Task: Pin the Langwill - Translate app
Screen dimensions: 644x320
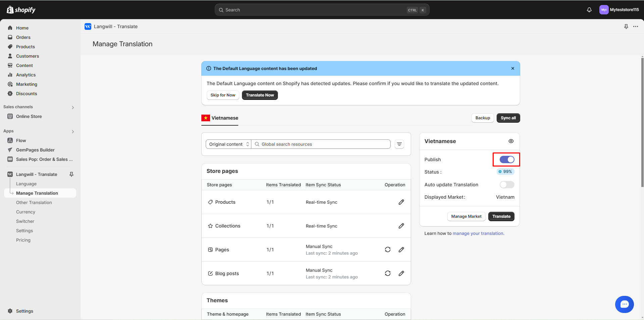Action: 626,26
